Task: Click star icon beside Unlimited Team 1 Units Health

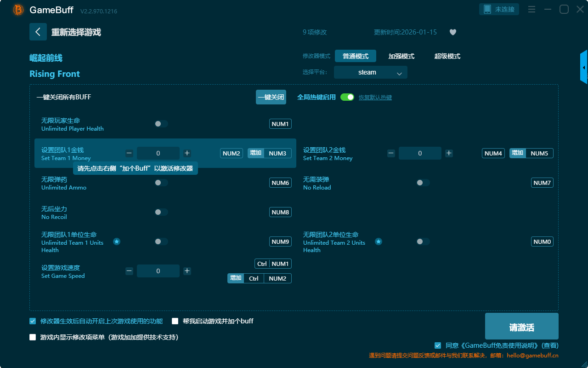Action: click(117, 241)
